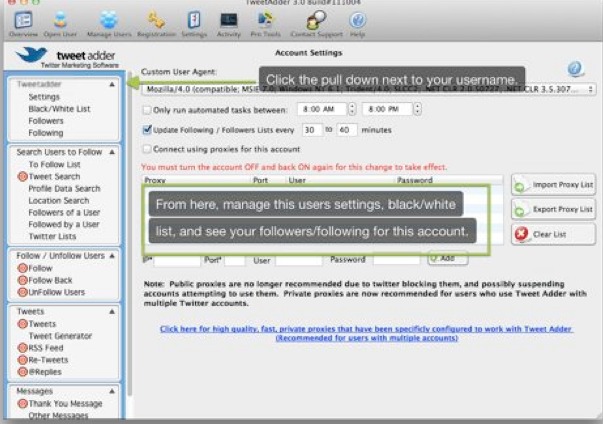Open Profile Data Search
Image resolution: width=603 pixels, height=424 pixels.
(x=64, y=188)
